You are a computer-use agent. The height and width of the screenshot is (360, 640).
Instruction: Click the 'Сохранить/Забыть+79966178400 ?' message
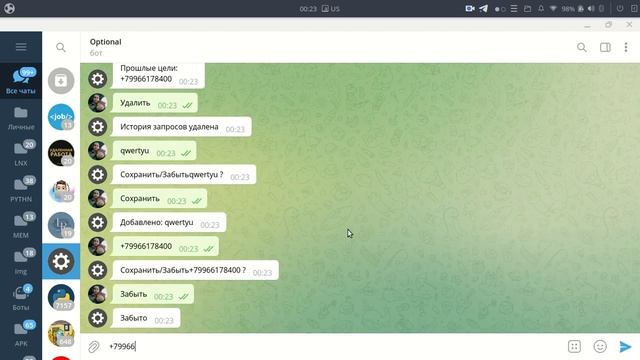pos(196,271)
